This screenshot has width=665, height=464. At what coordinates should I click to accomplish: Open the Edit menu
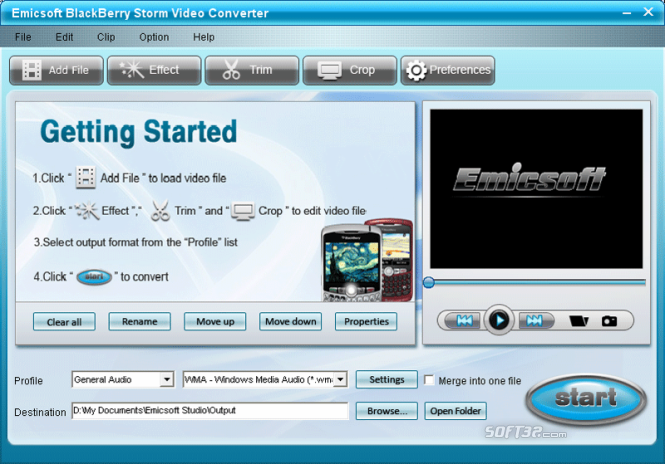point(64,37)
